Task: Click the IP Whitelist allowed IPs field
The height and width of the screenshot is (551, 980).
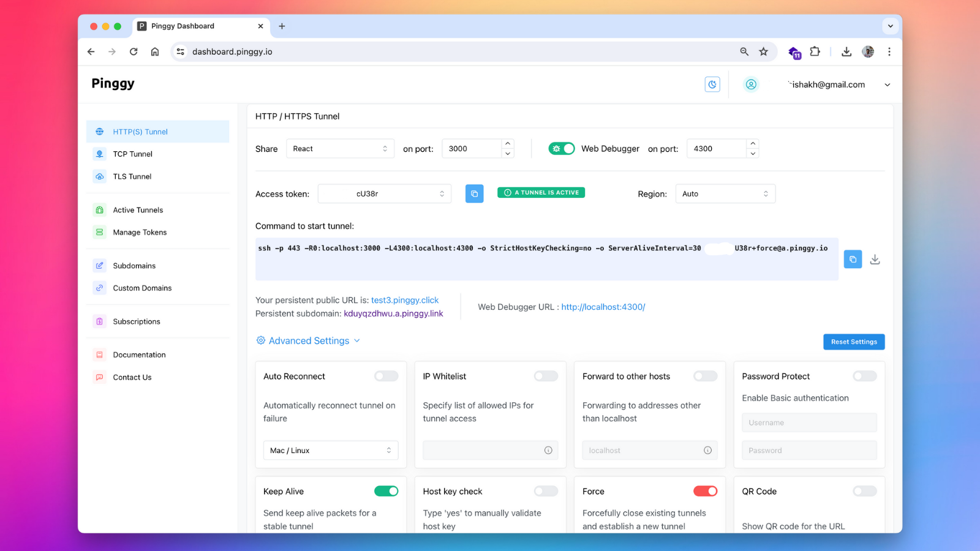Action: 490,451
